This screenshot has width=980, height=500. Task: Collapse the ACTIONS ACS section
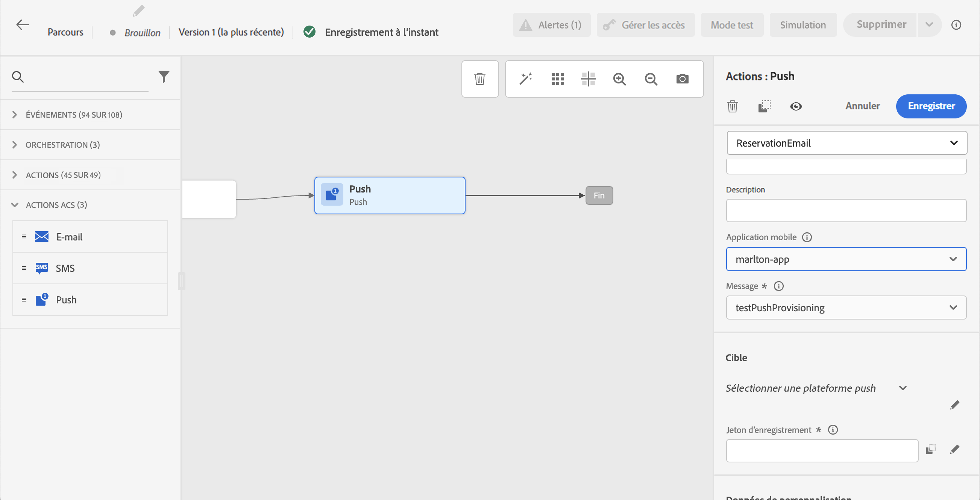pos(15,205)
